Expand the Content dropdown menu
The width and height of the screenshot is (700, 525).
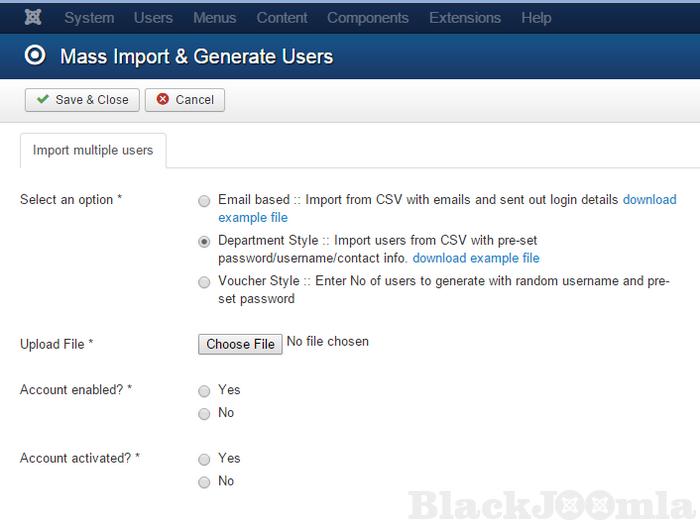pyautogui.click(x=281, y=18)
